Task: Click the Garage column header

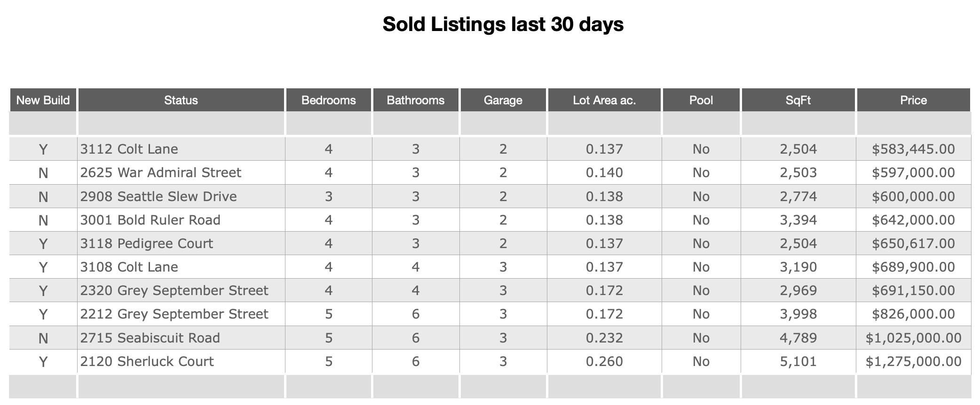Action: 503,100
